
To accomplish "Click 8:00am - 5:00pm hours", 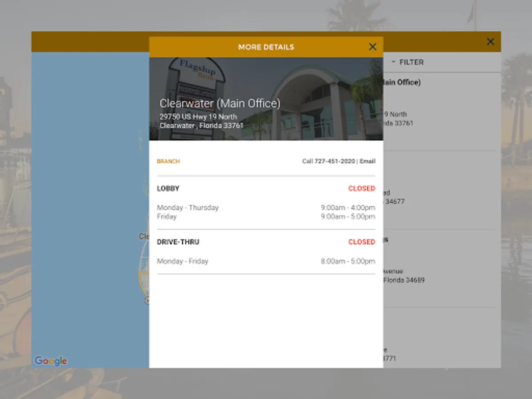I will point(348,261).
